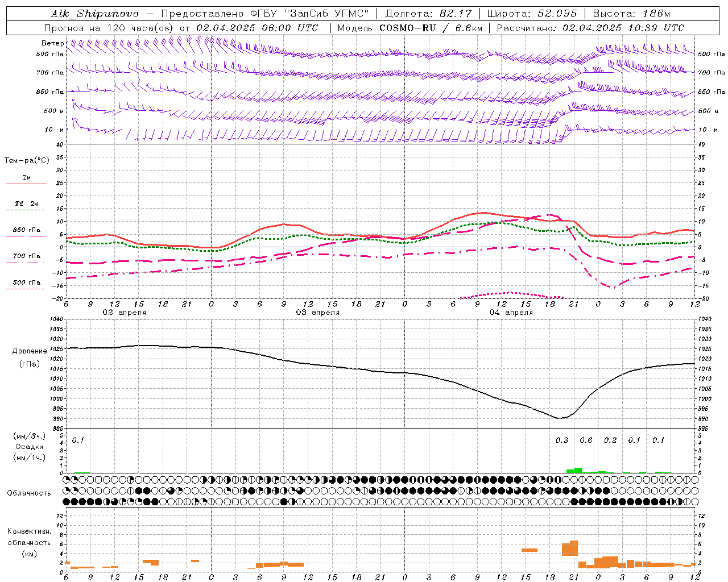The height and width of the screenshot is (582, 728).
Task: Click the '0.3' precipitation amount value
Action: click(562, 440)
